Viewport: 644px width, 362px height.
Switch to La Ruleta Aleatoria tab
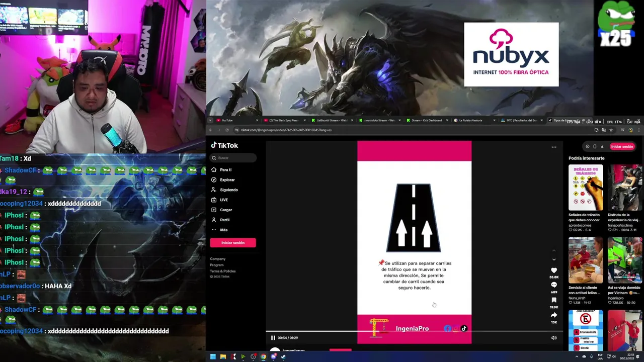(474, 120)
